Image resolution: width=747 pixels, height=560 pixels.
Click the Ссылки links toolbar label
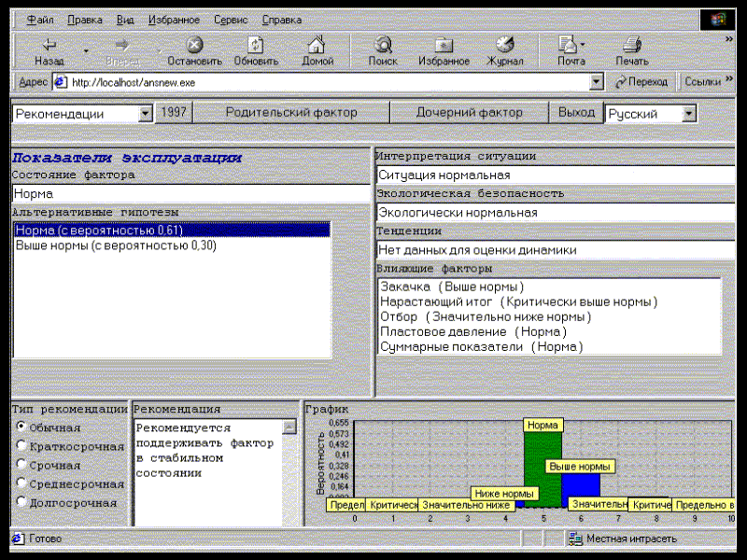coord(703,82)
